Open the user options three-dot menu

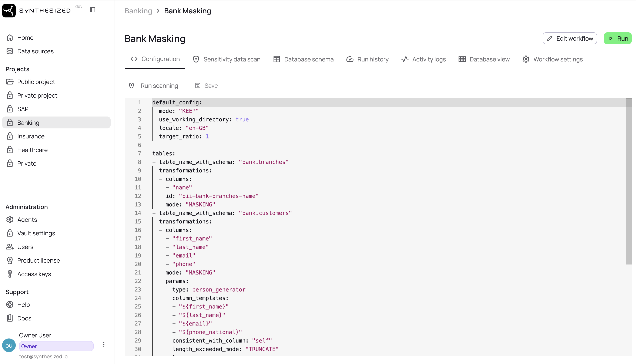(x=104, y=344)
